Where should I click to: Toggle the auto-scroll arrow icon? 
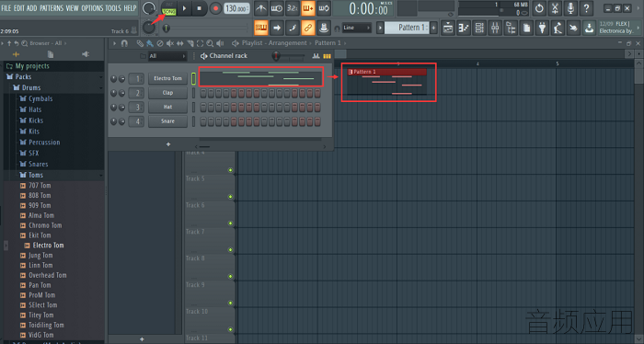pos(276,28)
